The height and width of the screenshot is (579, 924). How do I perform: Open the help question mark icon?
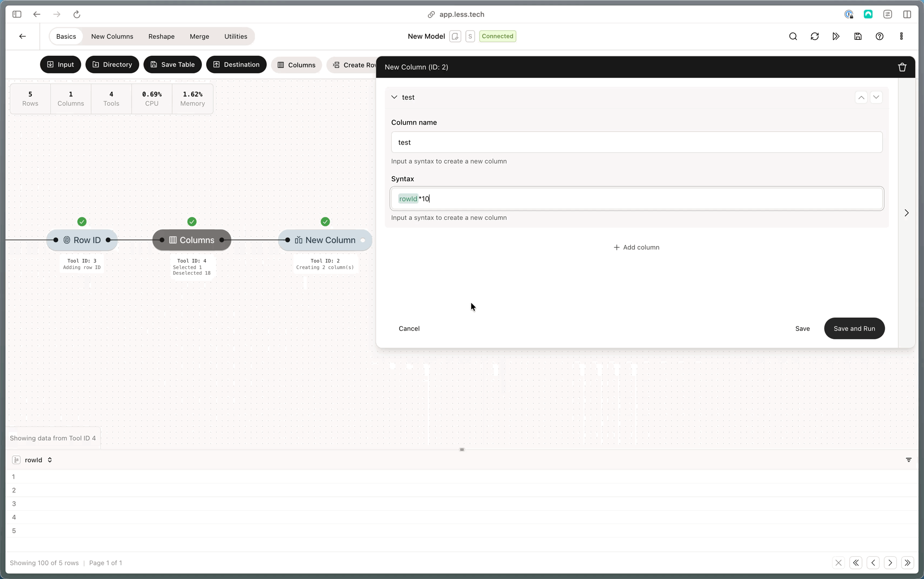pos(879,36)
